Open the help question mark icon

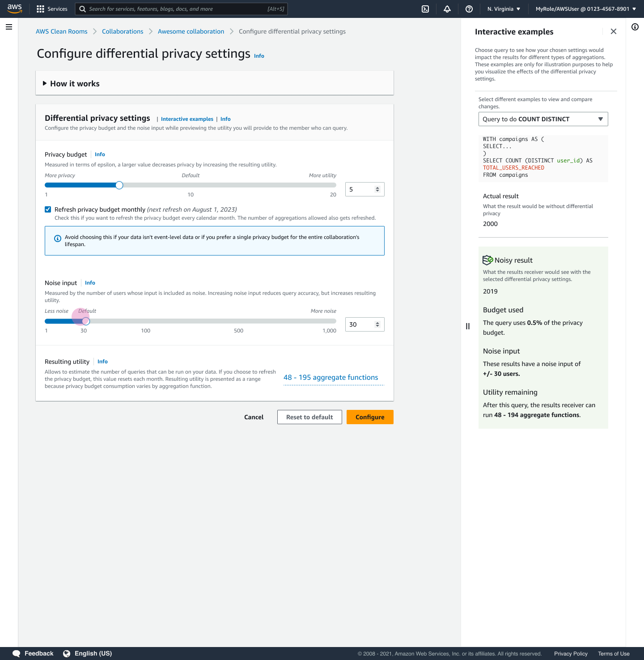(x=469, y=9)
